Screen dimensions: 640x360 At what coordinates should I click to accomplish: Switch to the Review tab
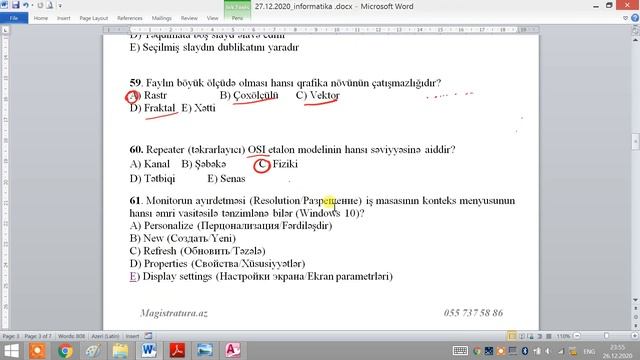coord(189,18)
